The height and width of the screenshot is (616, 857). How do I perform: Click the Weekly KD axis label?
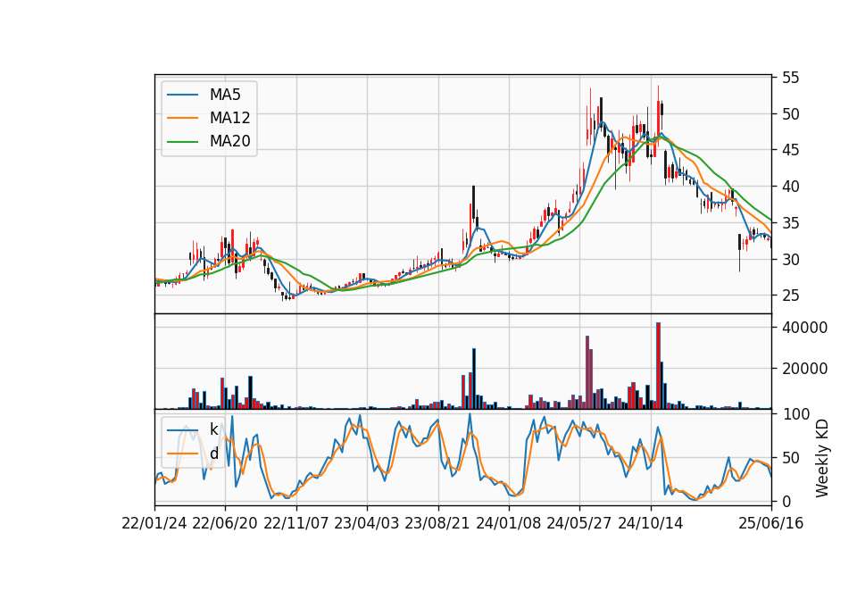(822, 458)
